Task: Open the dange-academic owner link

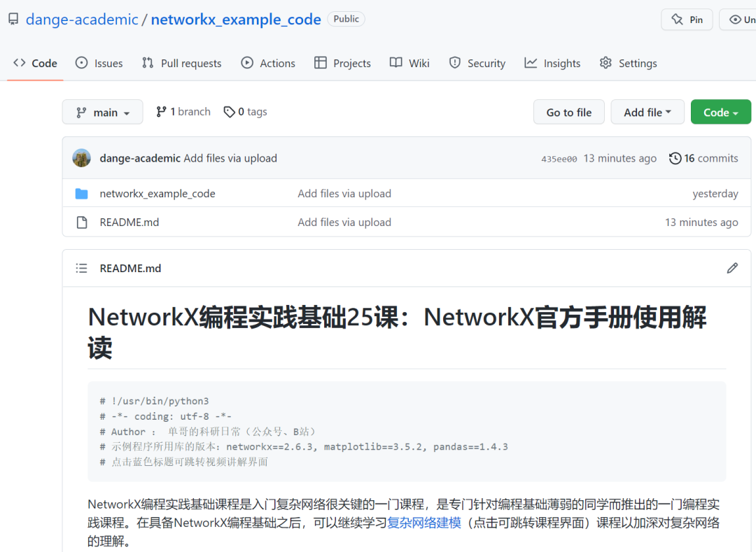Action: pyautogui.click(x=82, y=20)
